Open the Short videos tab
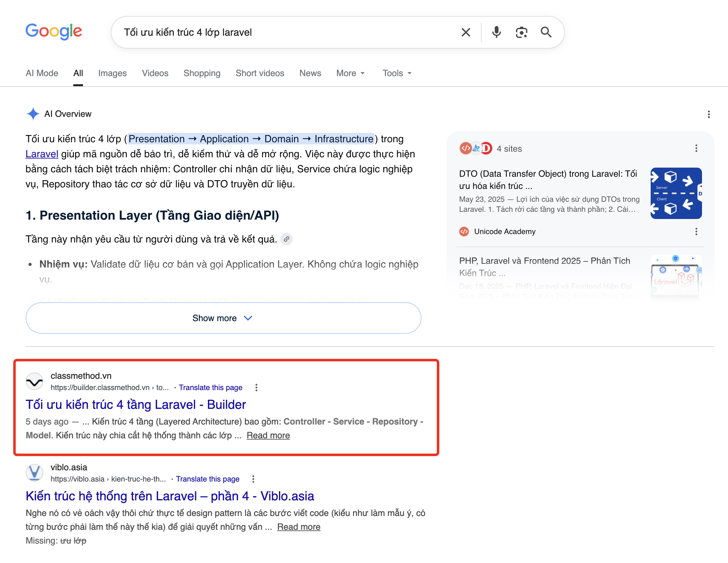Viewport: 728px width, 563px height. coord(260,73)
